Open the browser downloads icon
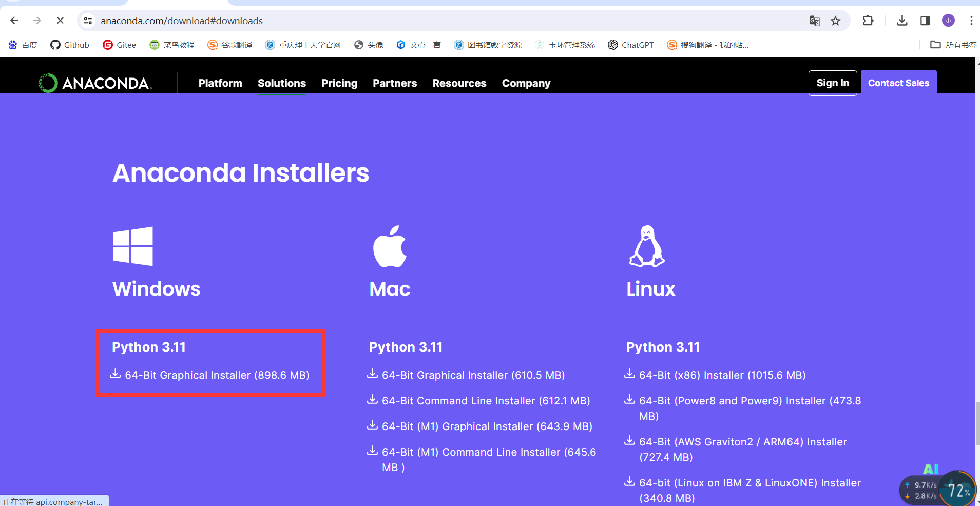This screenshot has height=506, width=980. [902, 21]
